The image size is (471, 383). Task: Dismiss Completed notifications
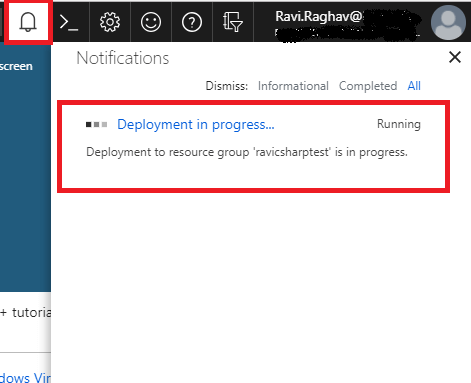point(368,86)
